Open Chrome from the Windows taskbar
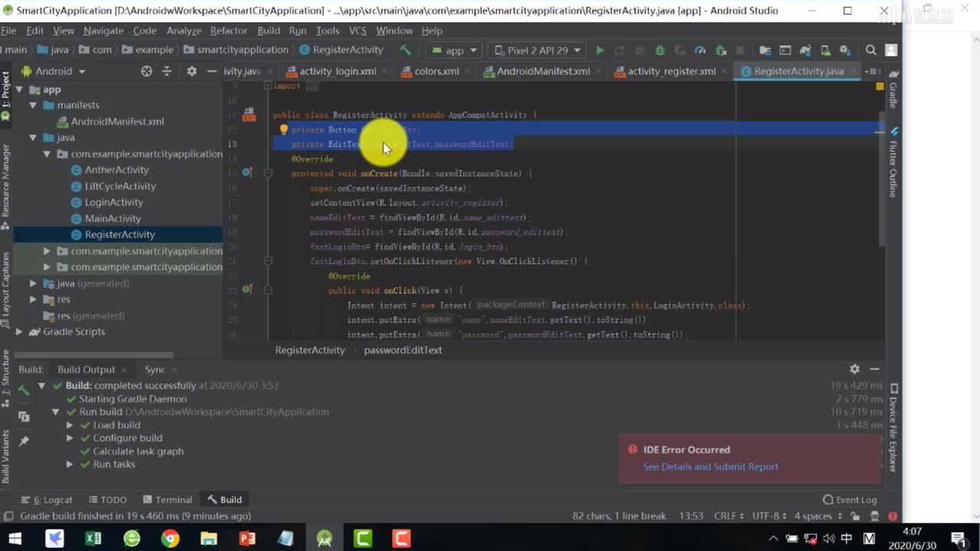 tap(170, 539)
